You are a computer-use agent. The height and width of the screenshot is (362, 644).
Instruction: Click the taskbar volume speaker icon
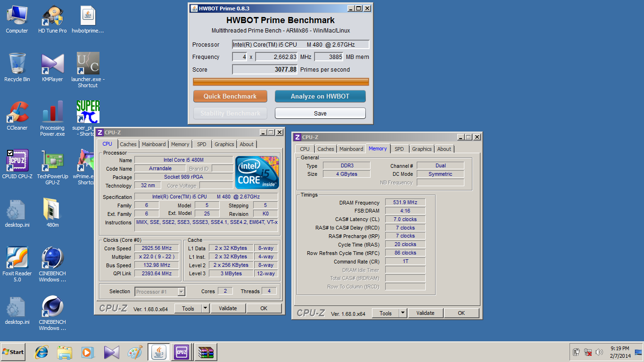599,352
